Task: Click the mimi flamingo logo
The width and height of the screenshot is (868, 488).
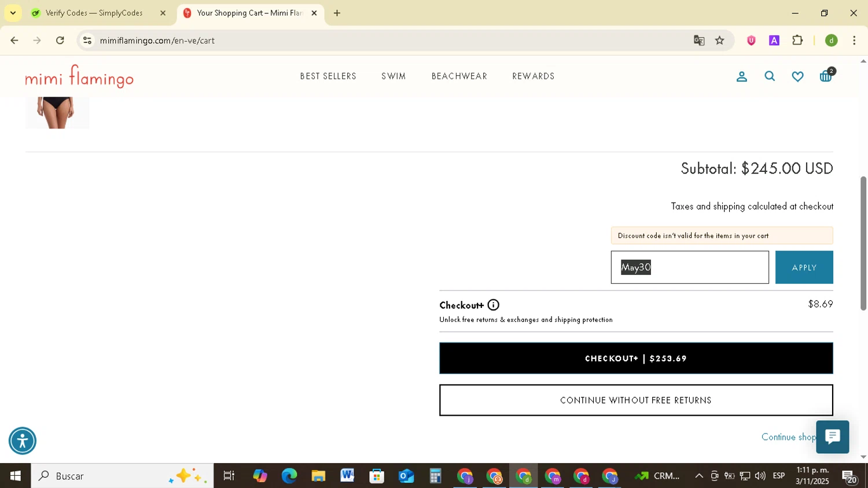Action: pos(79,76)
